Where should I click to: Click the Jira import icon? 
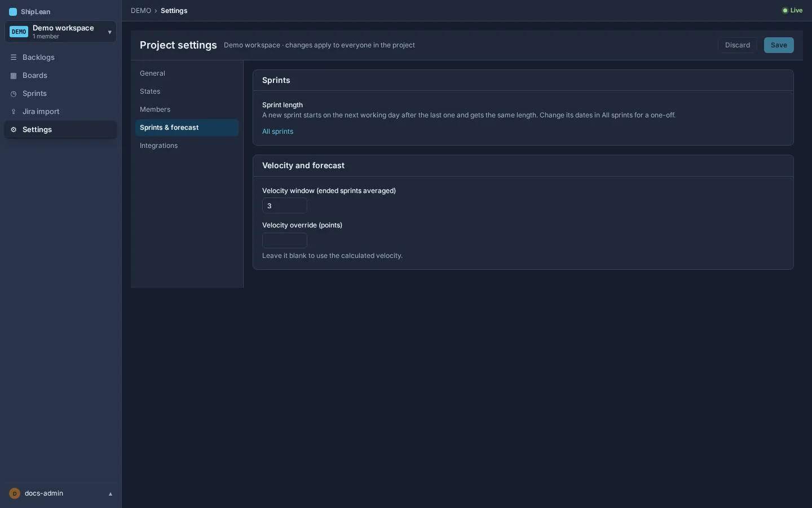tap(14, 112)
